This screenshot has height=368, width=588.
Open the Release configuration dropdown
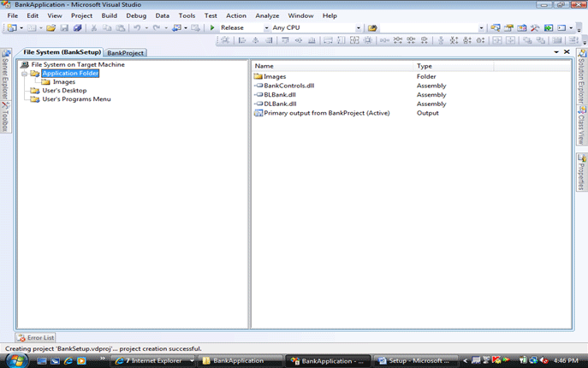(266, 28)
